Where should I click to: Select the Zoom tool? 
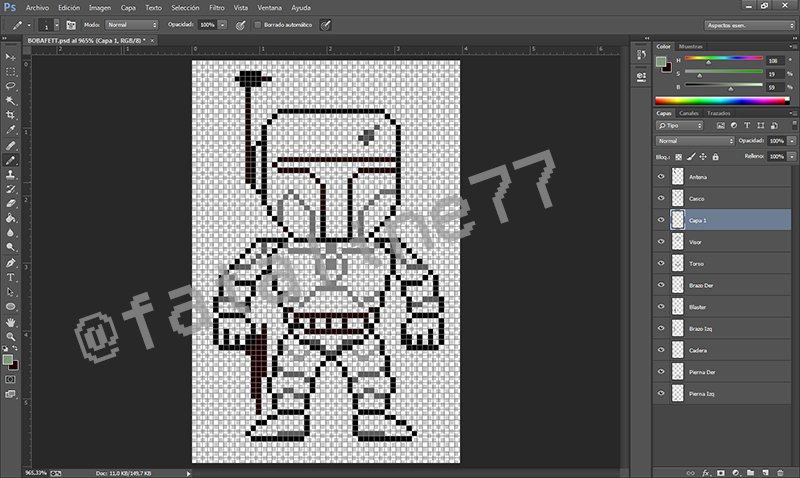point(10,337)
